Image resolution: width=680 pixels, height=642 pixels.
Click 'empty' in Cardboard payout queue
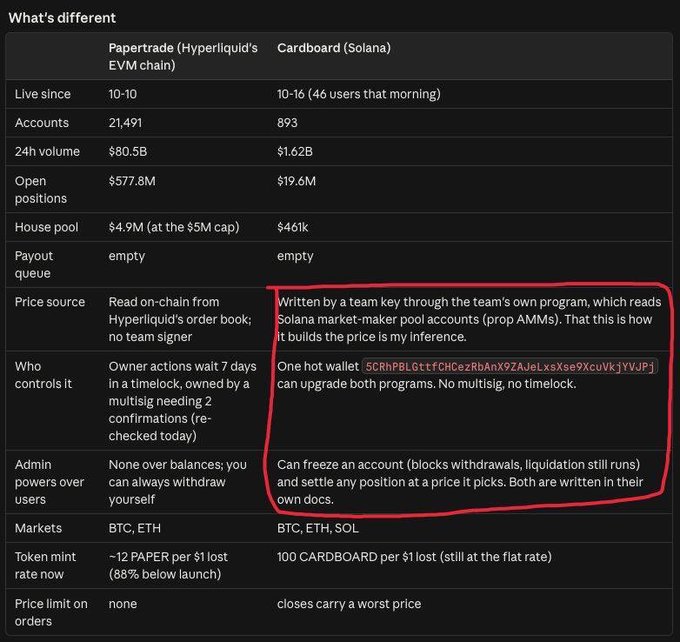[x=295, y=256]
